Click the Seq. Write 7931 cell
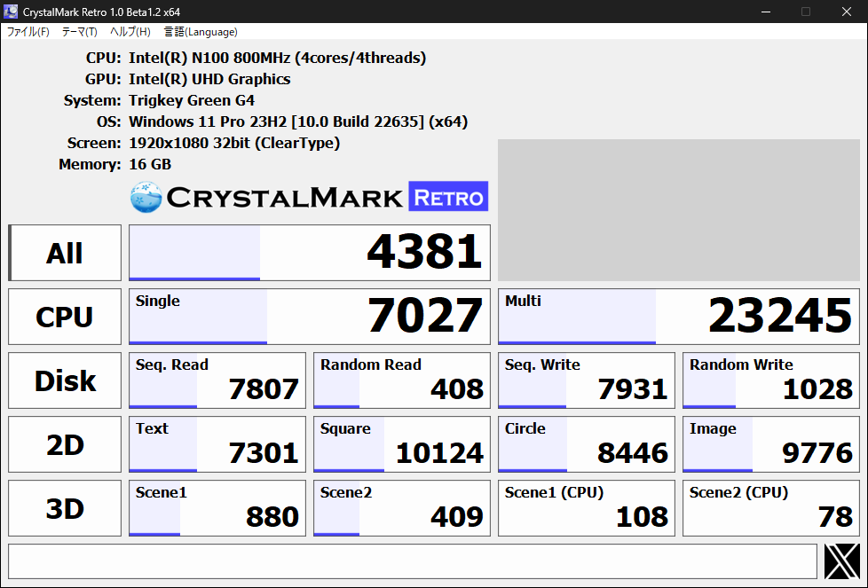The height and width of the screenshot is (588, 868). [x=587, y=380]
